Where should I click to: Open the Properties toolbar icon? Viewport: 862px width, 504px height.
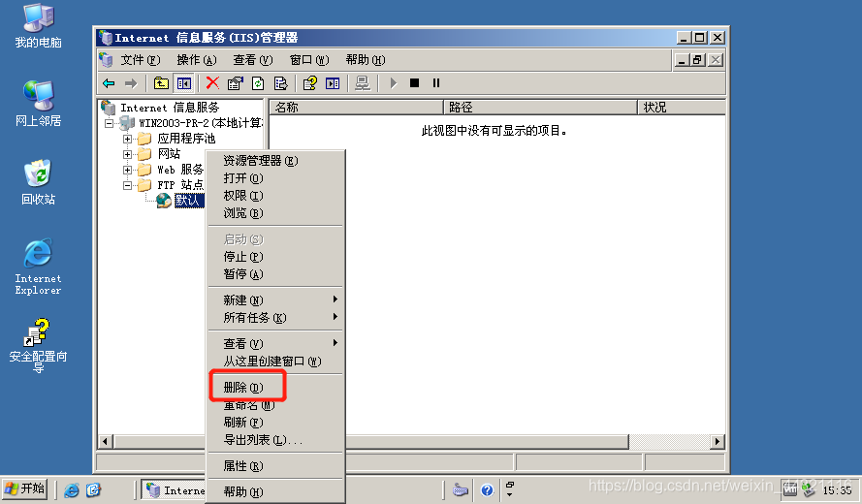(x=236, y=83)
